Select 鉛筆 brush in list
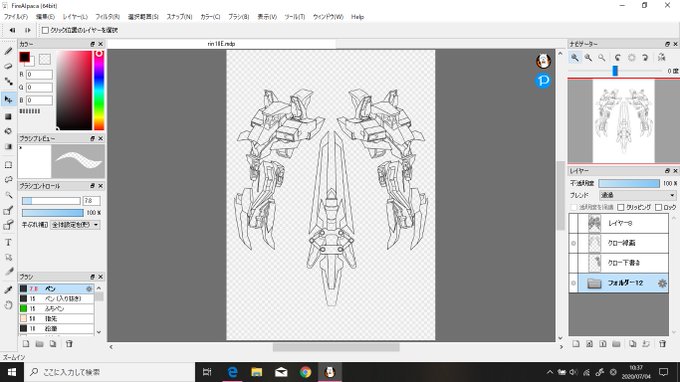Screen dimensions: 680x382 coord(56,329)
